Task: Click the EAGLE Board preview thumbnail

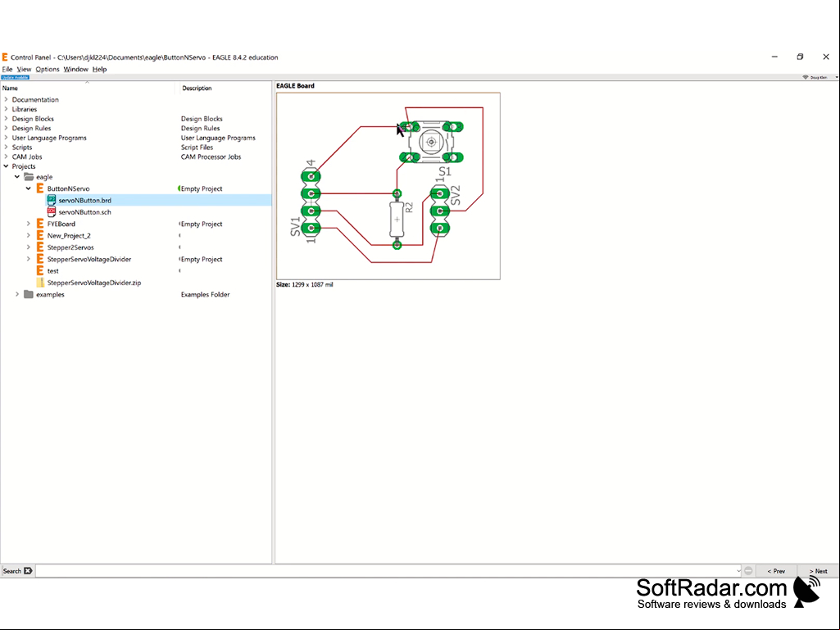Action: click(x=388, y=186)
